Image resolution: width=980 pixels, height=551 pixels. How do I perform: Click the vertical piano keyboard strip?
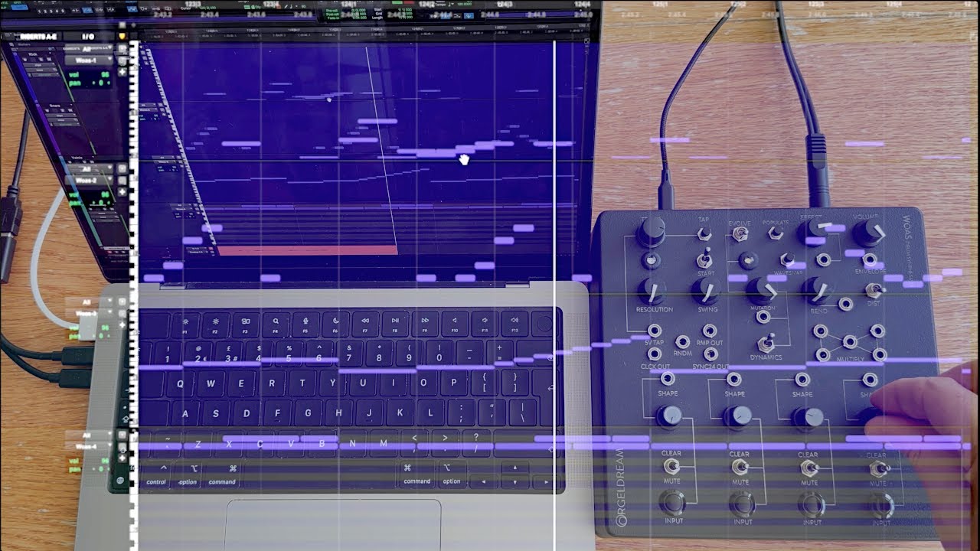[x=134, y=295]
